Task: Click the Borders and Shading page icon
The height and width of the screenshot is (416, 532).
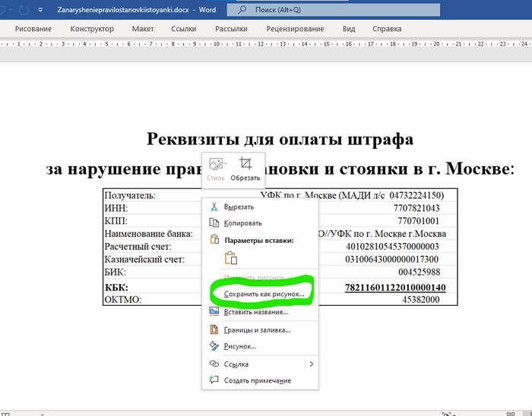Action: [214, 329]
